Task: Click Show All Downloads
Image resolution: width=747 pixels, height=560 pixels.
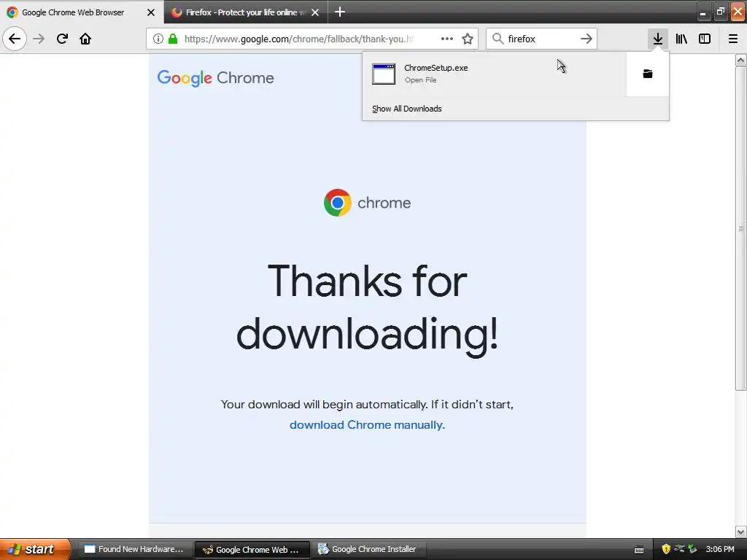Action: [x=407, y=109]
